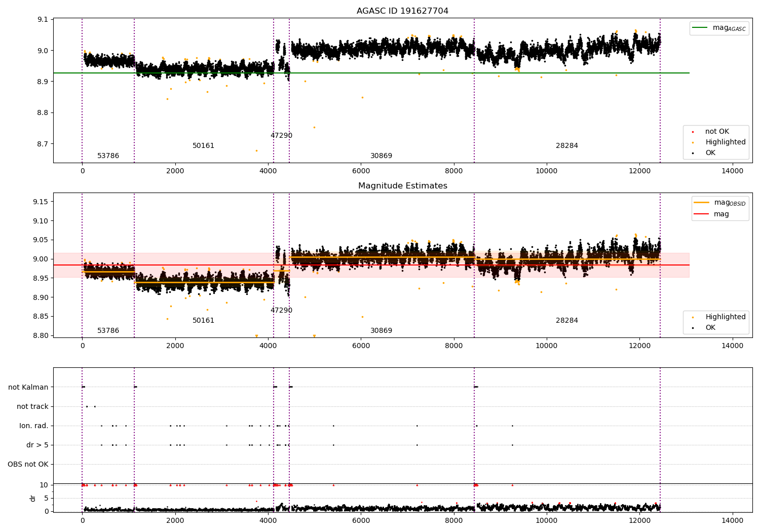The height and width of the screenshot is (532, 760).
Task: Click the 9.1 y-axis tick label
Action: (x=43, y=20)
